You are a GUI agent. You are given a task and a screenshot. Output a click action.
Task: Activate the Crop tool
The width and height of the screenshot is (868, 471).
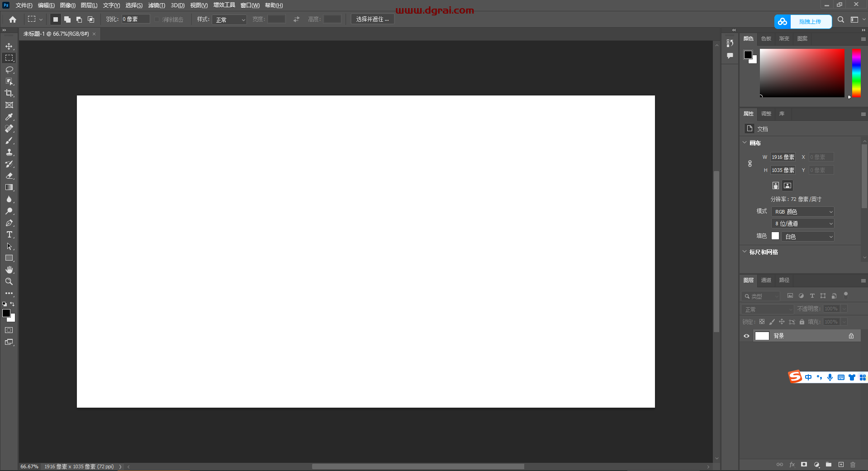[x=9, y=93]
